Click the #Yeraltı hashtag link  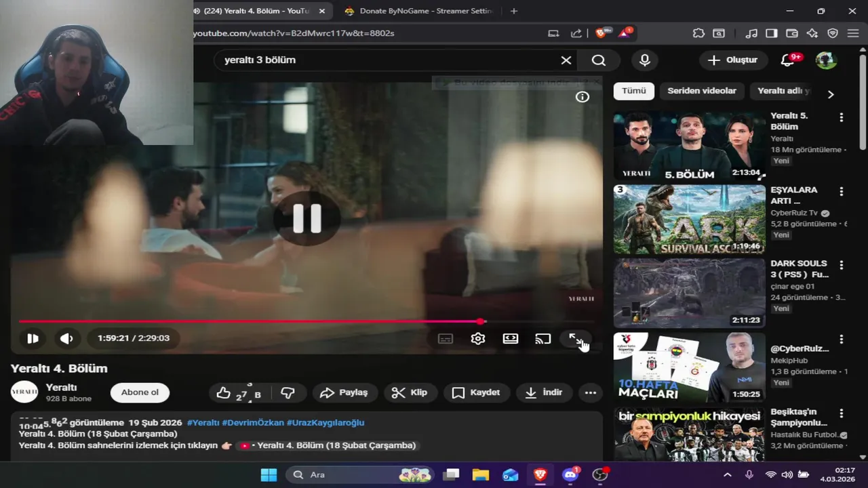click(203, 422)
